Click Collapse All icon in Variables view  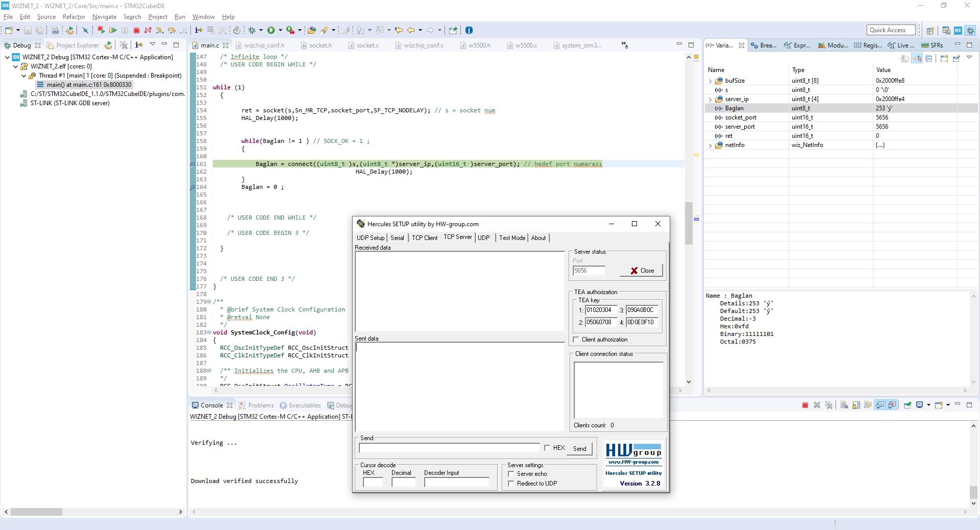pyautogui.click(x=929, y=59)
